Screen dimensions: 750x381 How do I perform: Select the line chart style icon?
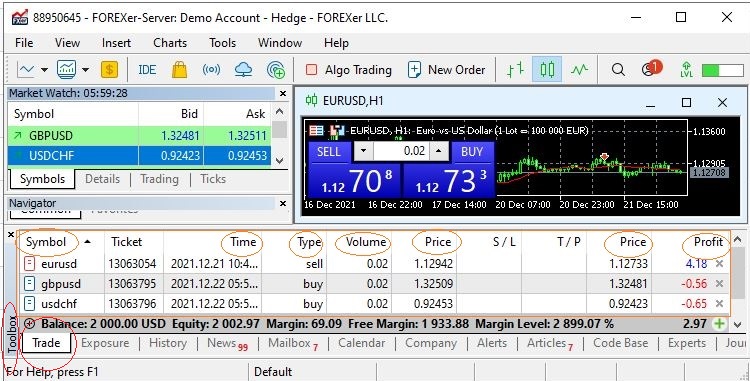click(x=579, y=70)
